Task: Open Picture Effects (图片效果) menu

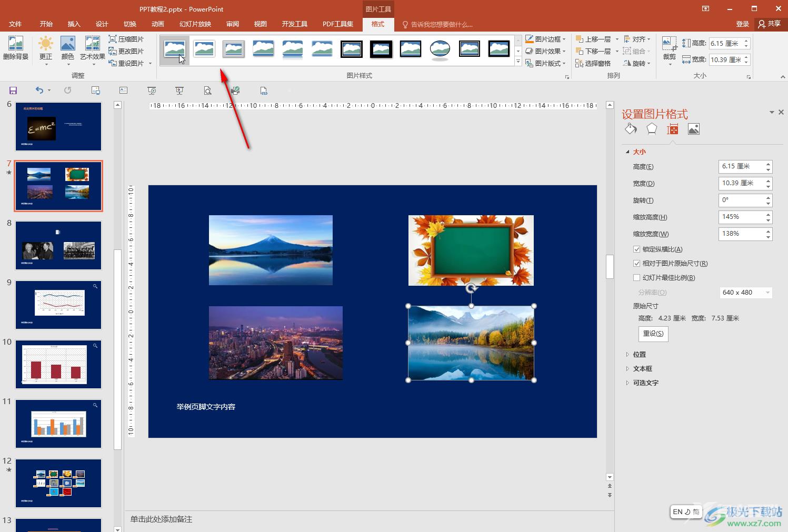Action: (545, 51)
